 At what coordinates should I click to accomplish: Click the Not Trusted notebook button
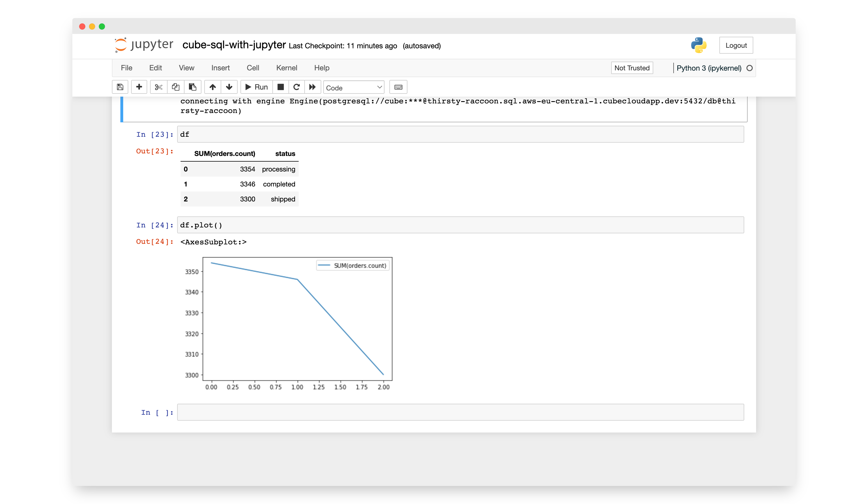point(632,68)
